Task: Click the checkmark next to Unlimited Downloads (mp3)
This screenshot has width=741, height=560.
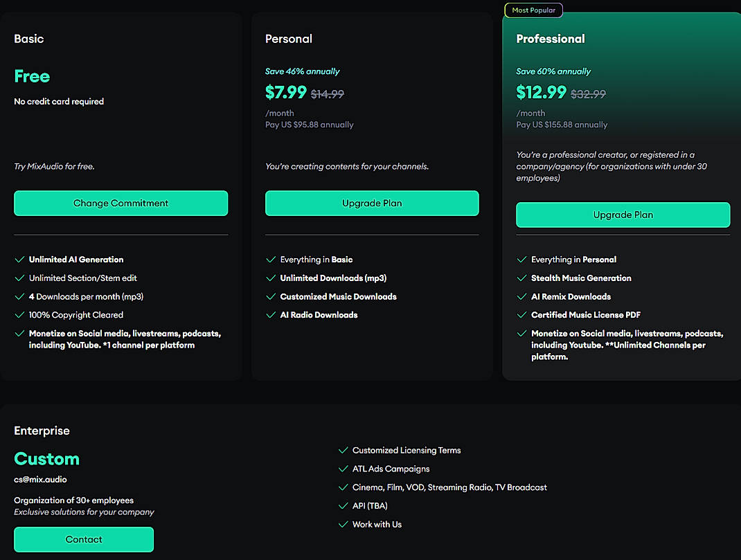Action: coord(270,278)
